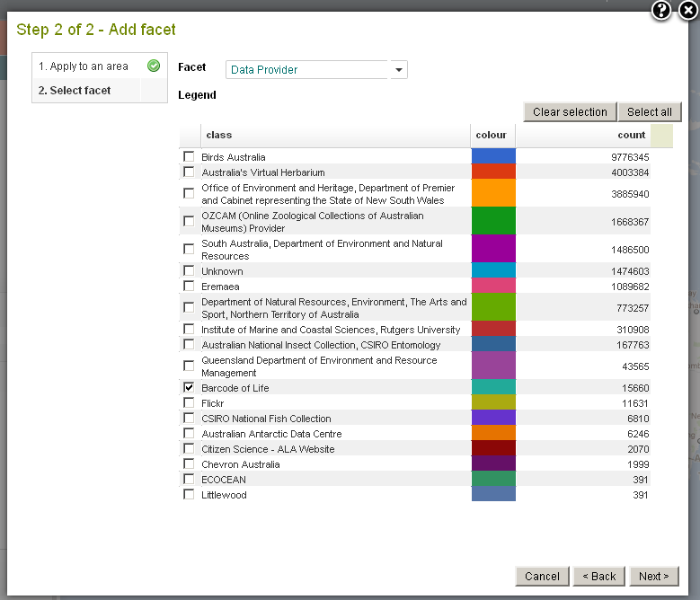Enable the Flickr data provider checkbox
The width and height of the screenshot is (700, 600).
click(189, 402)
